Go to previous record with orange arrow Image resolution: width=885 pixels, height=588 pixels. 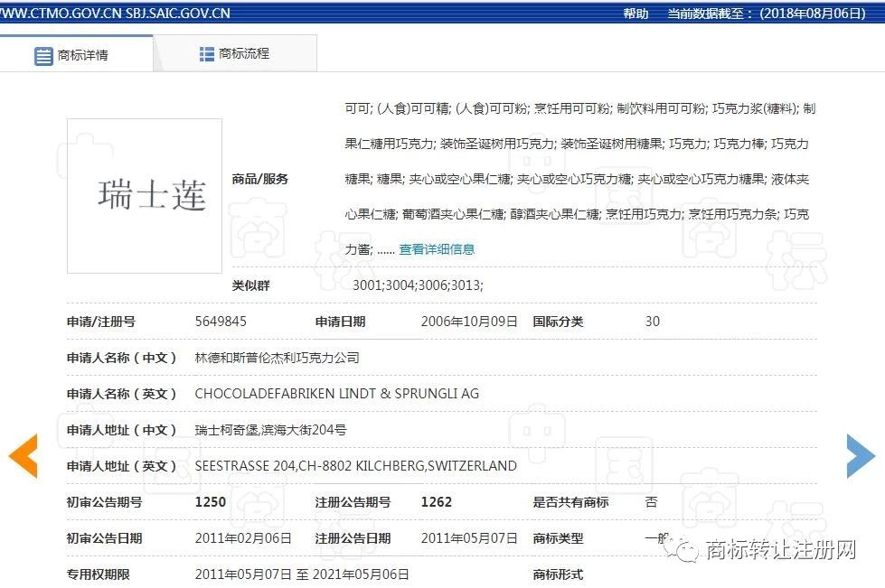tap(24, 455)
